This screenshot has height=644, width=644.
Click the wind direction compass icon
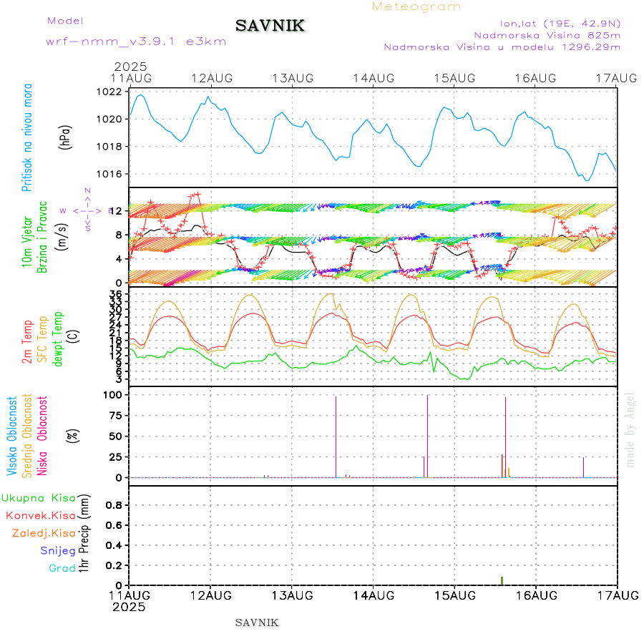87,210
